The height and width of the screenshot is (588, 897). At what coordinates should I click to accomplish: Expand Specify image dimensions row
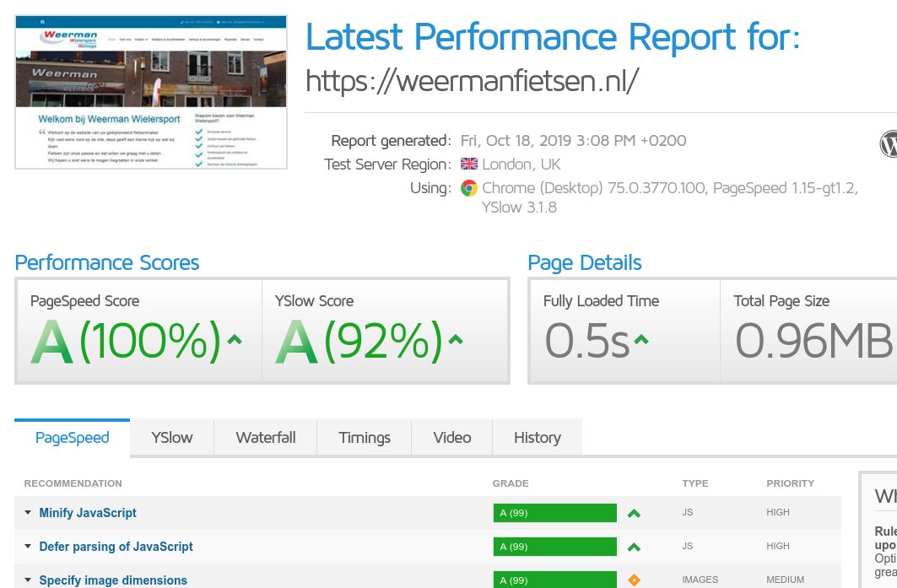pyautogui.click(x=113, y=580)
